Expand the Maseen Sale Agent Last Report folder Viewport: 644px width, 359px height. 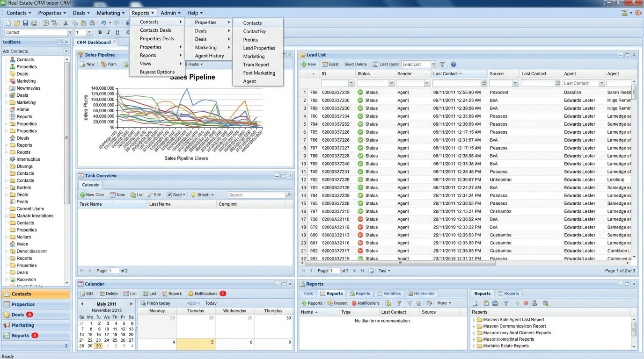tap(474, 320)
